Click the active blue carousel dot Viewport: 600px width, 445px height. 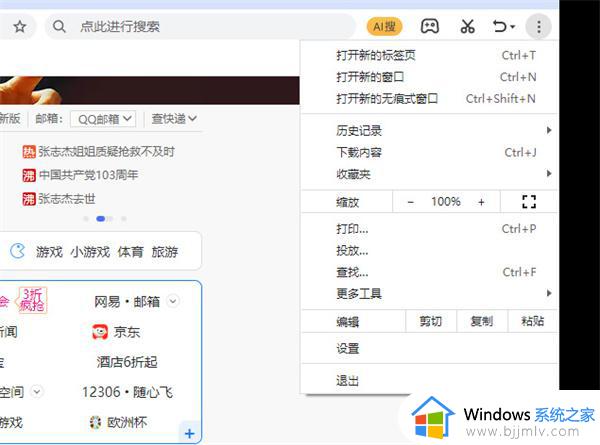101,219
